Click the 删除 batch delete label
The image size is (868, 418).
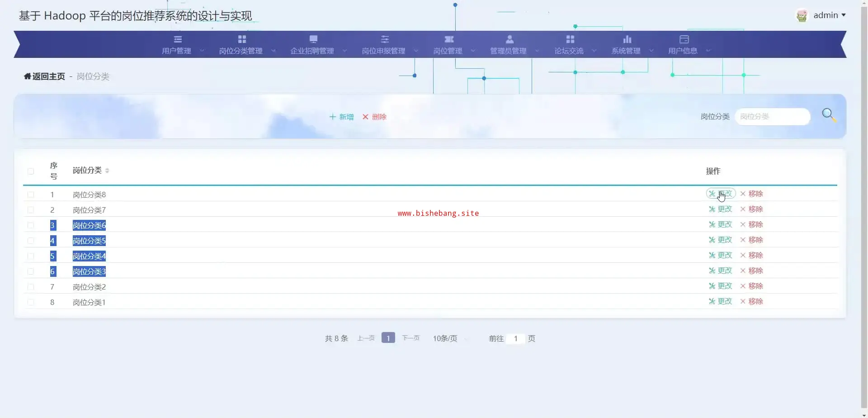379,117
